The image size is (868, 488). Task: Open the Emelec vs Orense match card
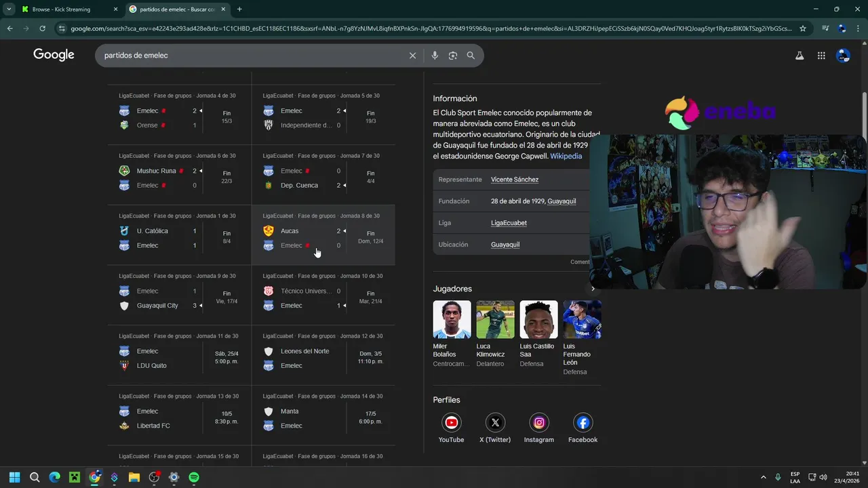click(x=179, y=115)
